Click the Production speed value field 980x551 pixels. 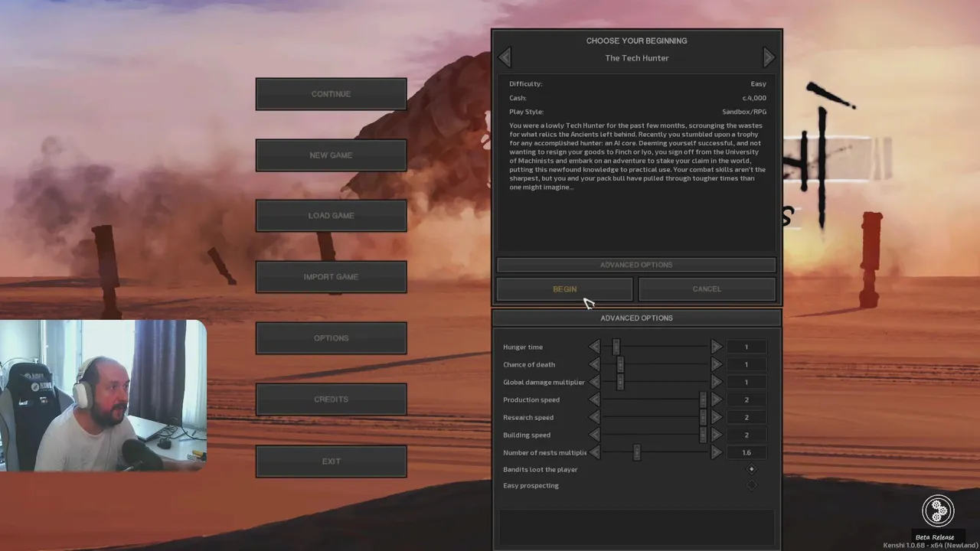[746, 399]
